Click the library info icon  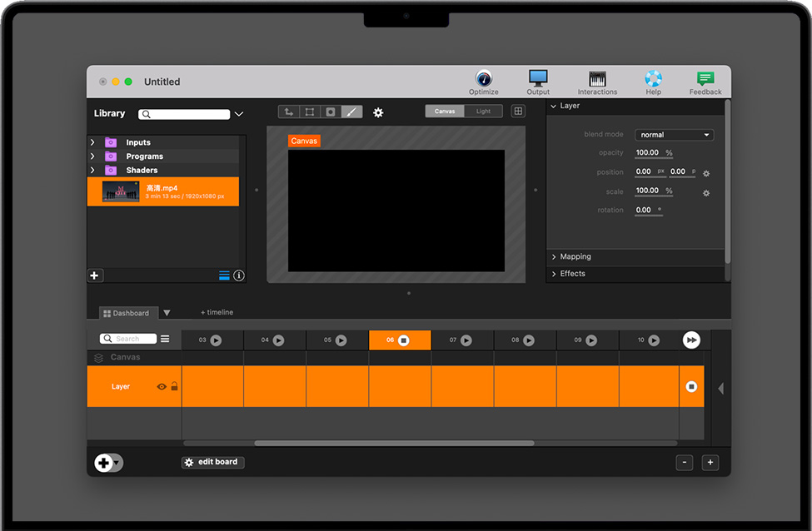(239, 275)
